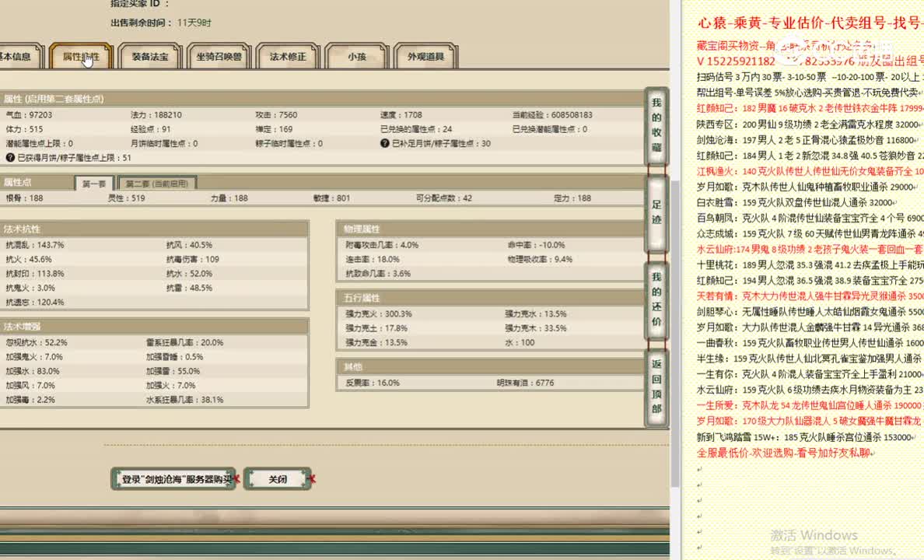
Task: Click the 当前经验：608508183 value
Action: coord(552,115)
